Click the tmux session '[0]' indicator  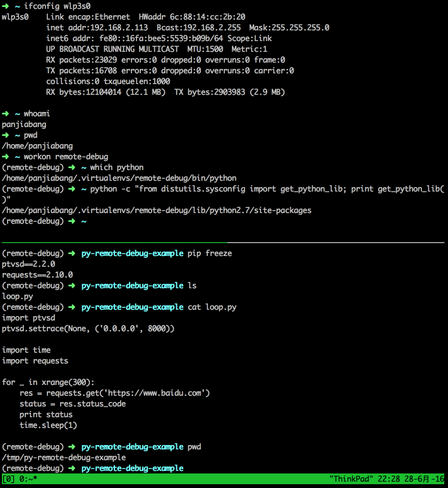point(8,479)
